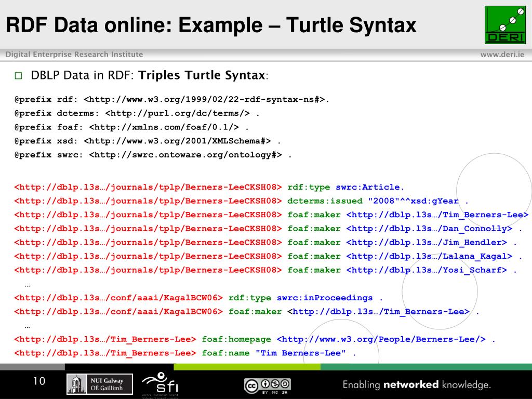
Task: Click the square bullet before DBLP Data
Action: coord(18,75)
